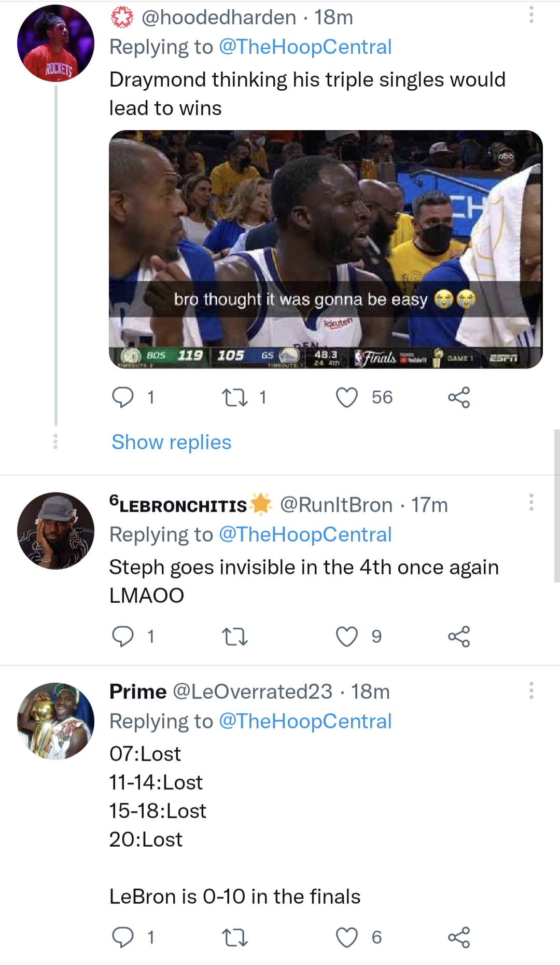Screen dimensions: 560x965
Task: Share @LeOverrated23's LeBron finals tweet
Action: point(459,936)
